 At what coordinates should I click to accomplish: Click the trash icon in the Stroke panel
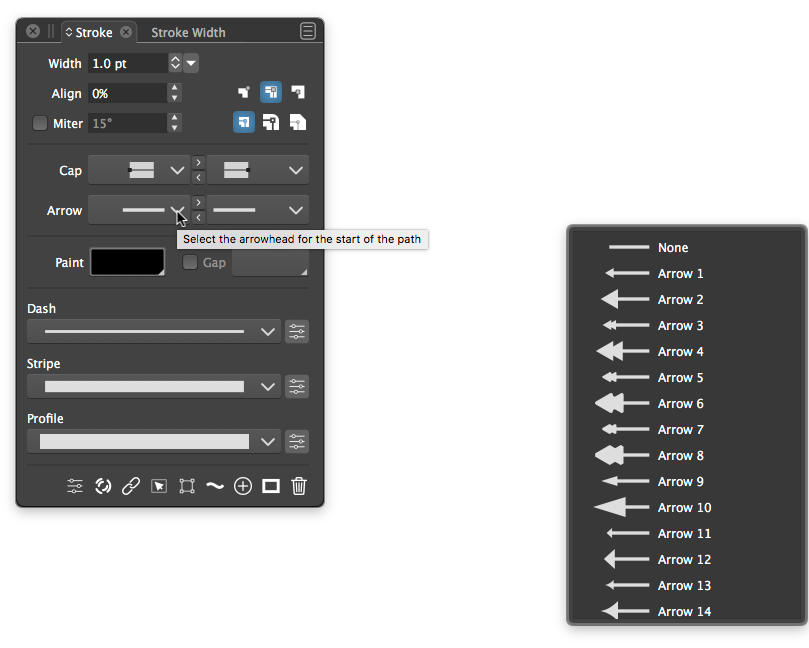click(x=298, y=486)
